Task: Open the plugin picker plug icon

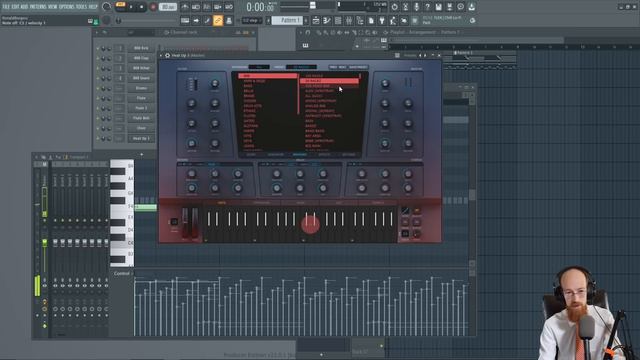Action: (382, 20)
